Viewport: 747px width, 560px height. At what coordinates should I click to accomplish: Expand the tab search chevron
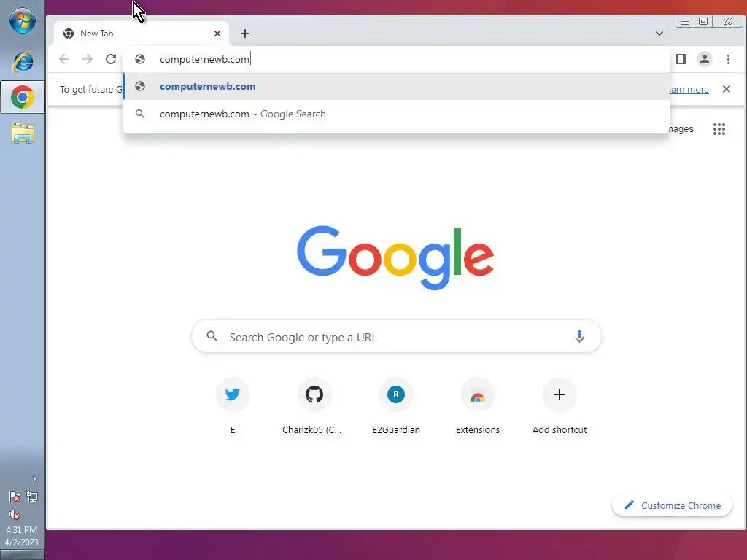click(659, 34)
